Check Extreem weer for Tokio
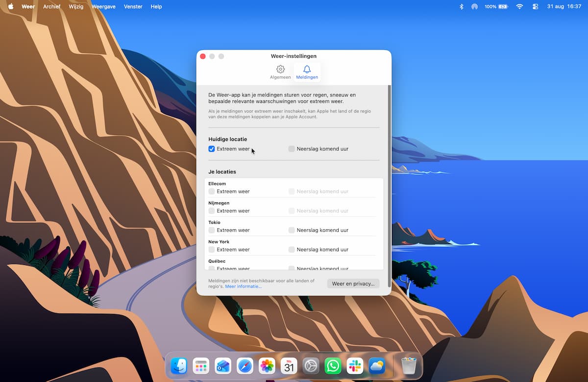This screenshot has width=588, height=382. (212, 230)
